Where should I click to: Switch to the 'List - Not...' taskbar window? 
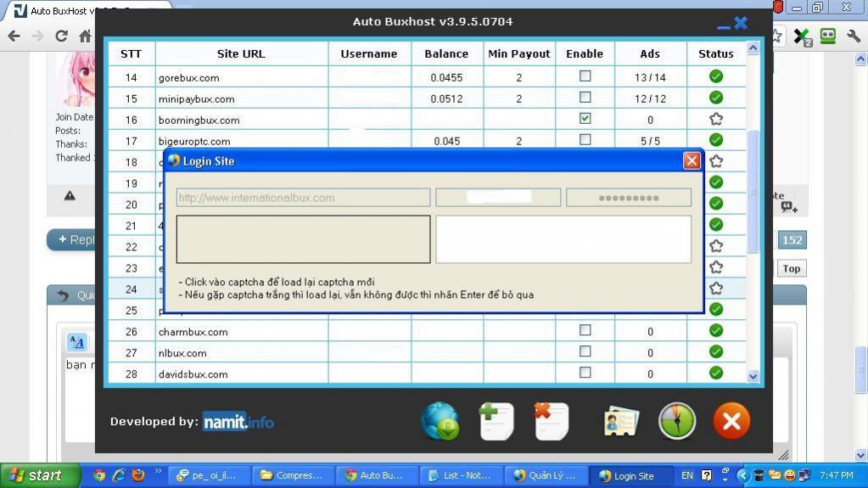(461, 475)
